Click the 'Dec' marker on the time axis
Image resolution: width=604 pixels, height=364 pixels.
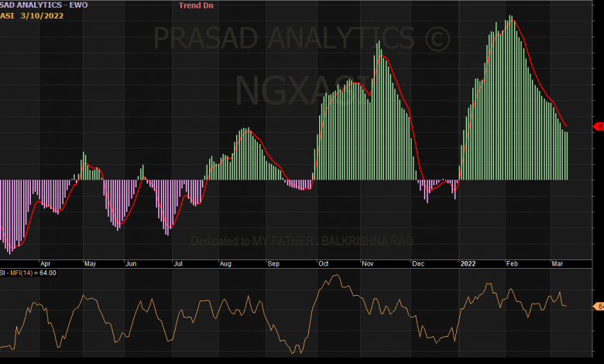[x=418, y=263]
